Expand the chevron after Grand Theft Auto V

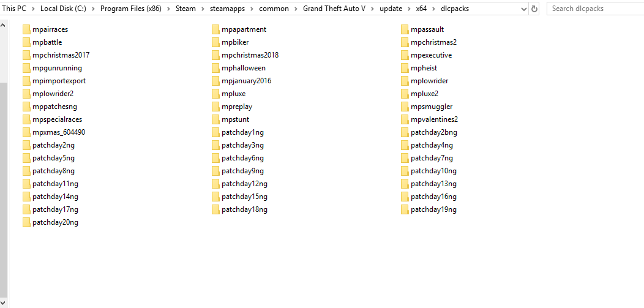[373, 9]
